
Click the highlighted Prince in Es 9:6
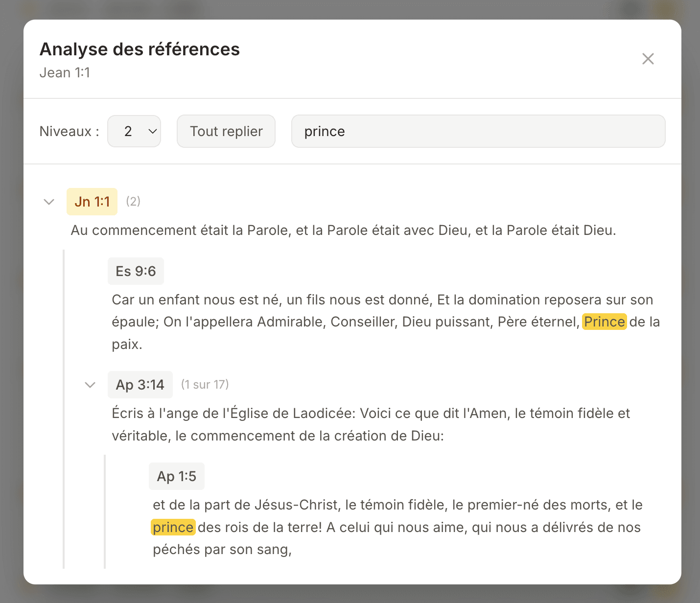[x=605, y=322]
